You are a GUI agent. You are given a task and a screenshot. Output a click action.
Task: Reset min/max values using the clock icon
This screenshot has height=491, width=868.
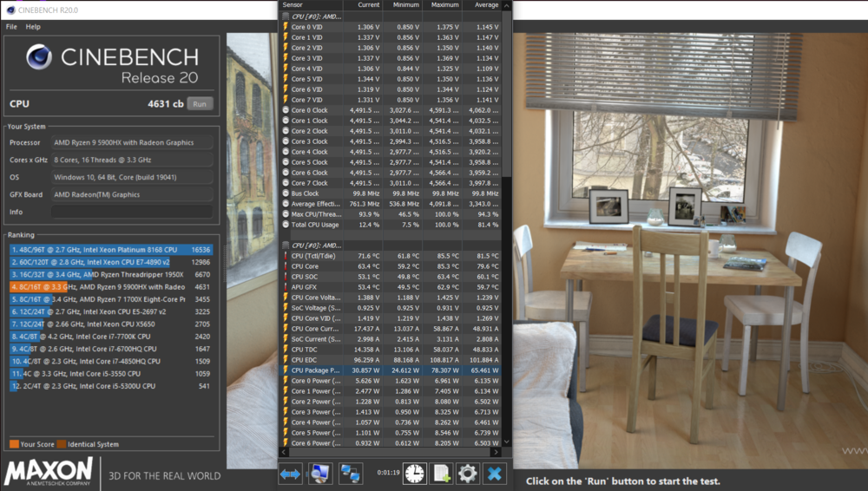415,474
